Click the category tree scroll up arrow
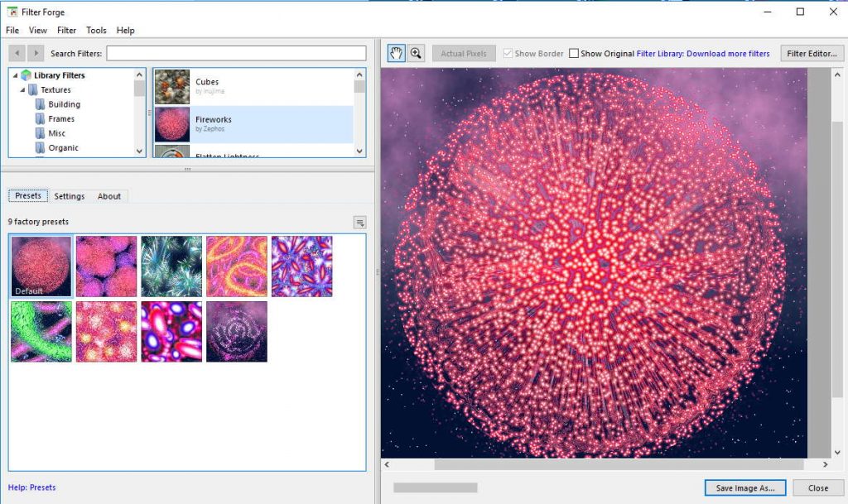 pos(139,74)
